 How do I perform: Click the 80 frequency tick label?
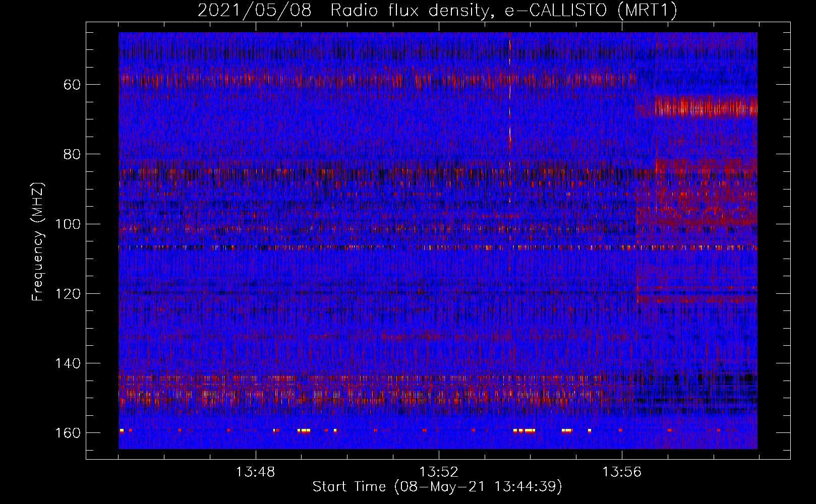(x=72, y=154)
